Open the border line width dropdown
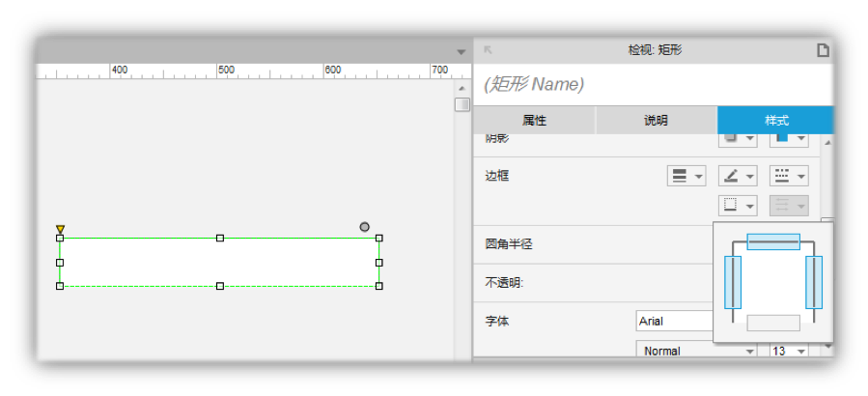This screenshot has width=868, height=396. (x=686, y=176)
